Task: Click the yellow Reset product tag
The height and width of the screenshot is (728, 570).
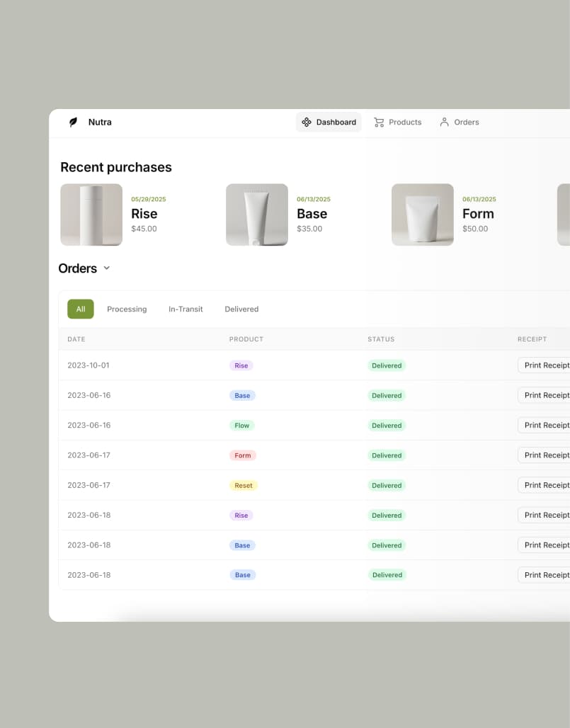Action: (244, 485)
